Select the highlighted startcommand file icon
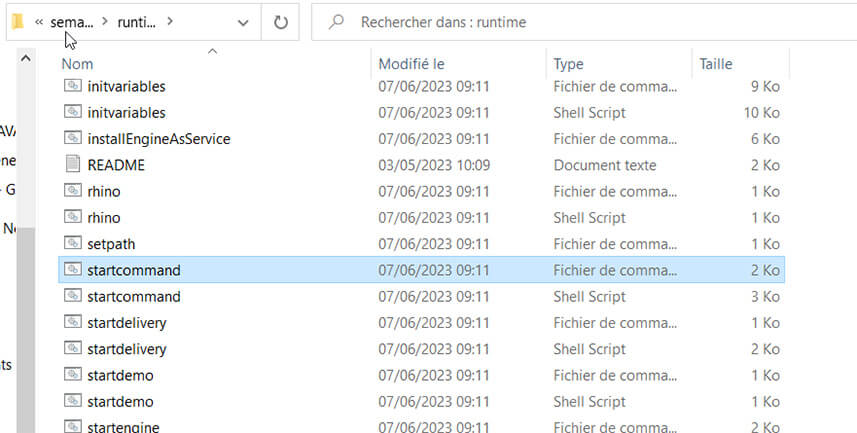The image size is (857, 433). (73, 270)
